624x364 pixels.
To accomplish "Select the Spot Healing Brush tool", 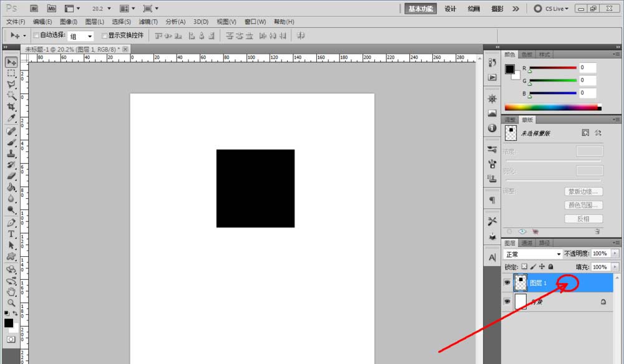I will 11,131.
